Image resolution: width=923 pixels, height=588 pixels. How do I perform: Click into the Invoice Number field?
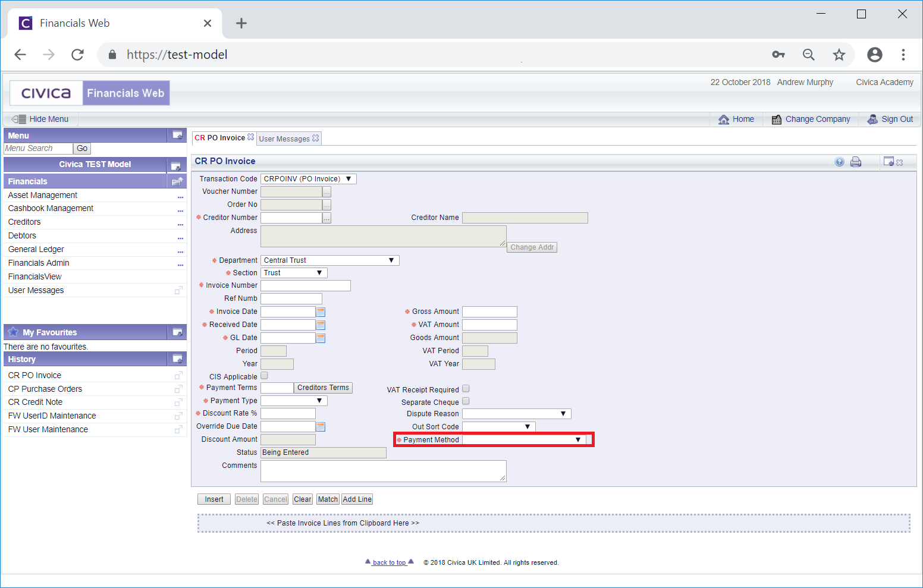click(306, 286)
